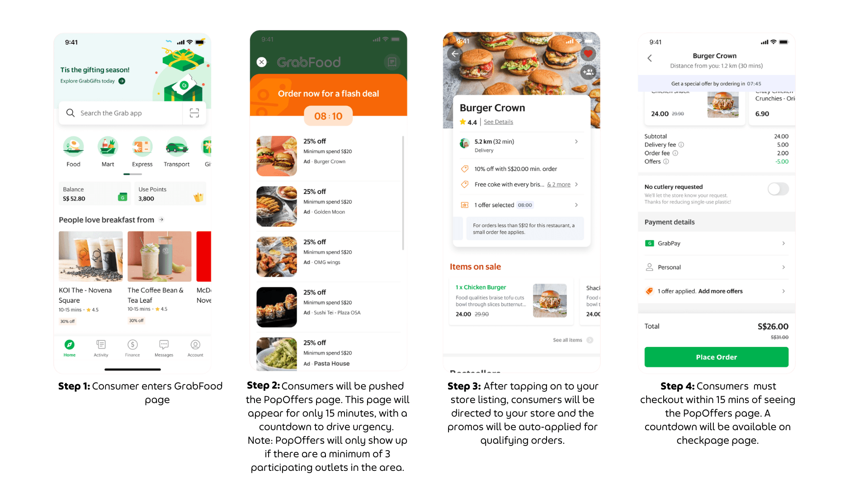The image size is (868, 488).
Task: Tap the group order add-people icon
Action: (x=588, y=72)
